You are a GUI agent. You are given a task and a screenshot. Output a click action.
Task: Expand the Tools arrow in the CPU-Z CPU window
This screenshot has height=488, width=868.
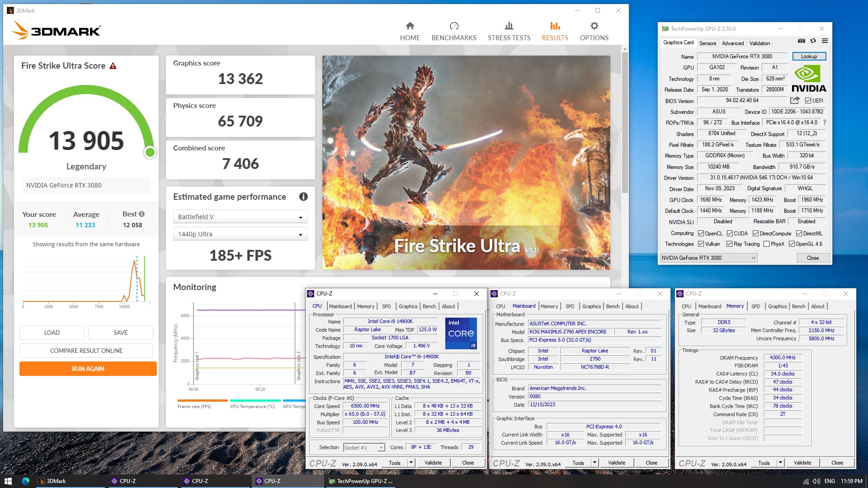click(411, 463)
